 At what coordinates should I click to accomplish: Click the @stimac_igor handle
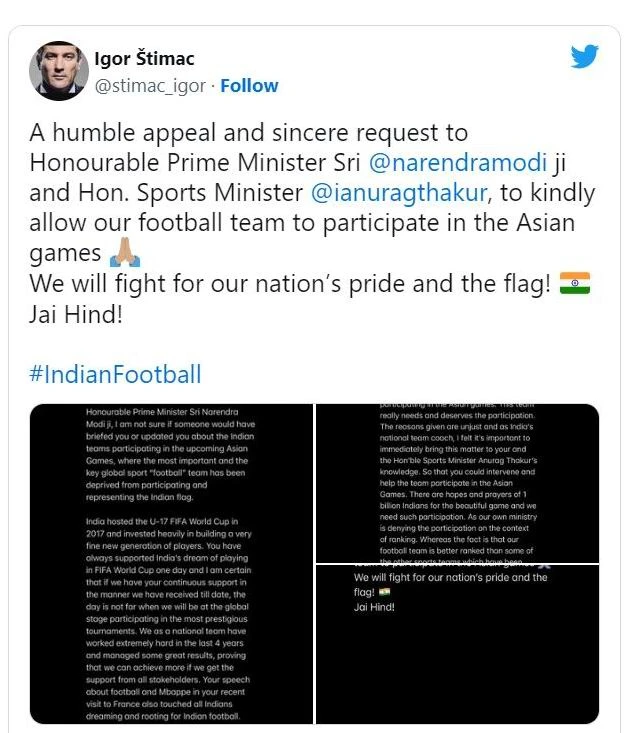pos(151,86)
